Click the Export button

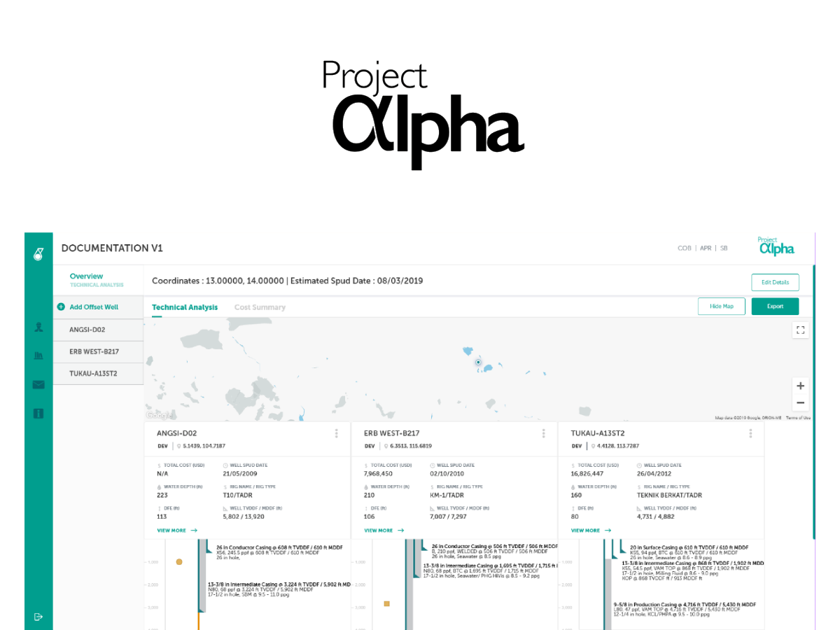coord(775,306)
